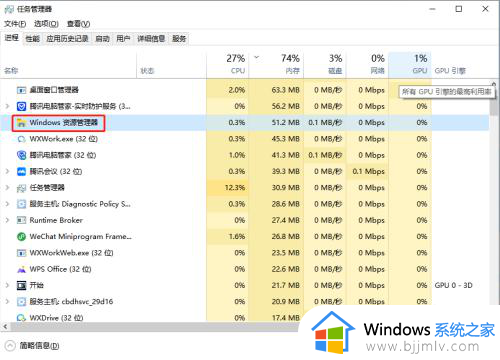
Task: Expand the 任务管理器 process group
Action: pyautogui.click(x=7, y=188)
